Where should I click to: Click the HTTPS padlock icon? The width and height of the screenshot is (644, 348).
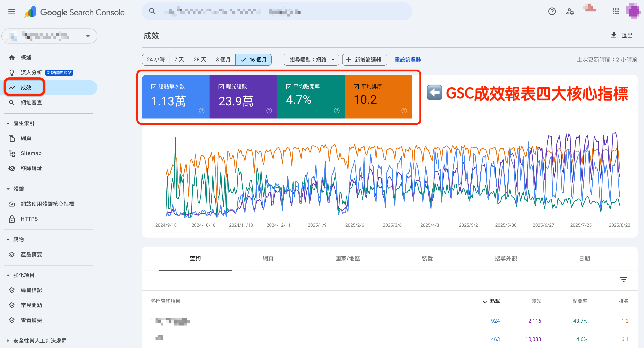[12, 219]
